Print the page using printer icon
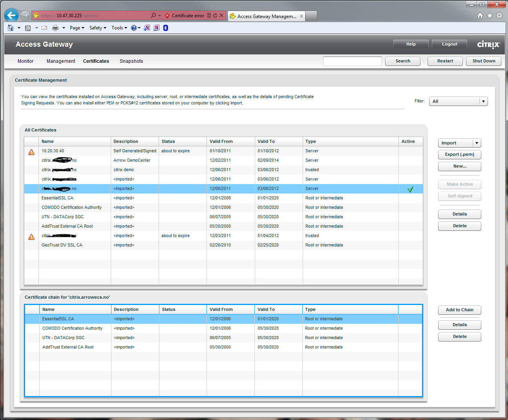This screenshot has width=508, height=420. tap(55, 28)
